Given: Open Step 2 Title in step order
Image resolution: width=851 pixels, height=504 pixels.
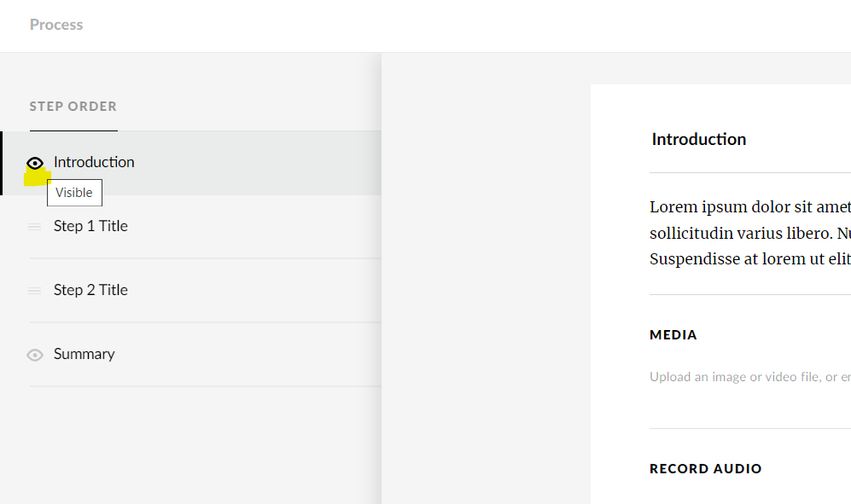Looking at the screenshot, I should (90, 290).
